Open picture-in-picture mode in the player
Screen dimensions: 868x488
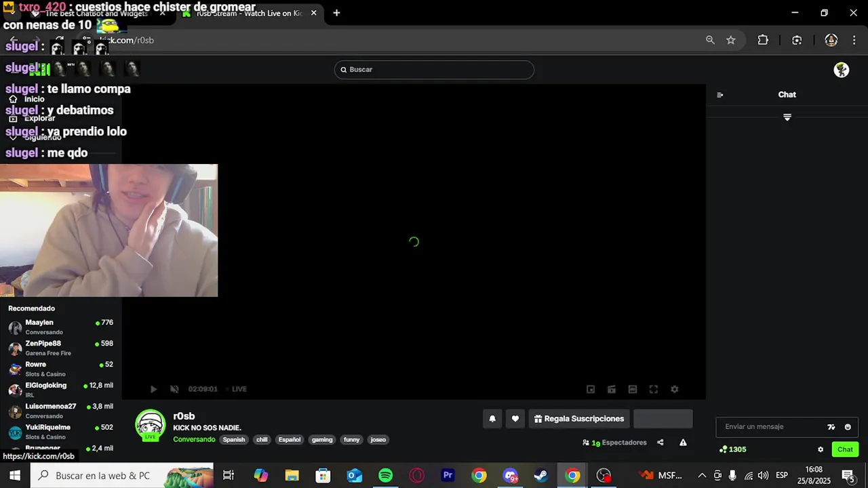coord(591,389)
